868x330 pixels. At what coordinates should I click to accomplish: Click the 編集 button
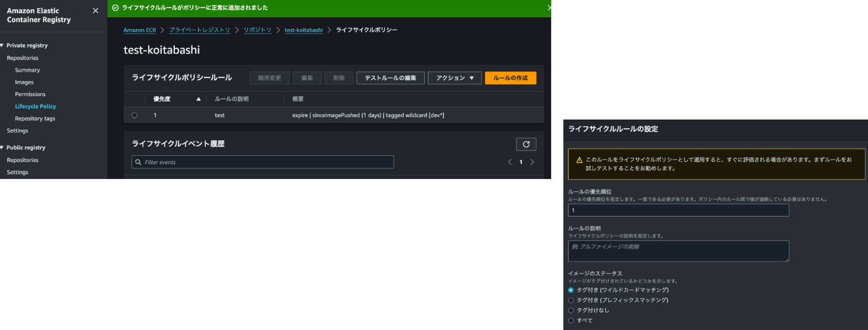pyautogui.click(x=307, y=78)
